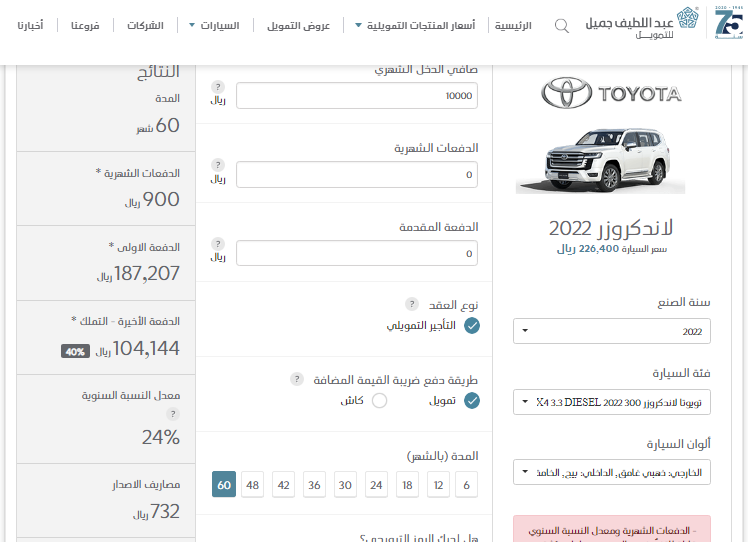Go to الرئيسية home page

513,25
